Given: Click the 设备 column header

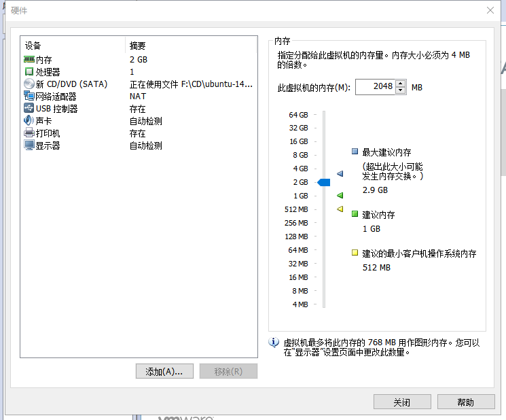Looking at the screenshot, I should [x=73, y=46].
